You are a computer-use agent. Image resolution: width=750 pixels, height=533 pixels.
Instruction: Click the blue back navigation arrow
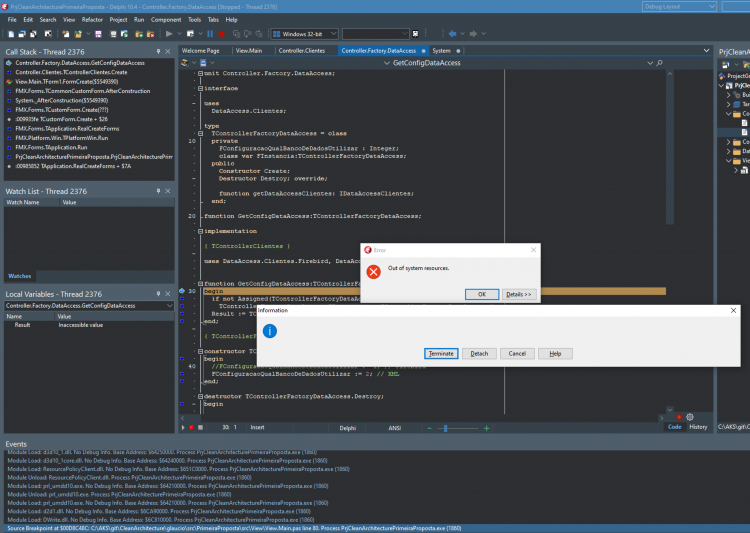click(452, 33)
